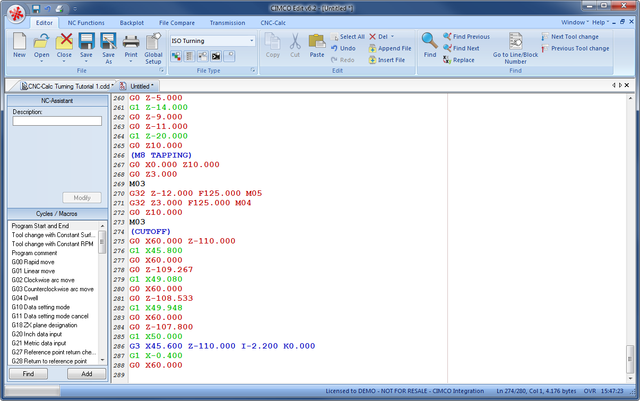Click Insert File
640x401 pixels.
pos(387,60)
